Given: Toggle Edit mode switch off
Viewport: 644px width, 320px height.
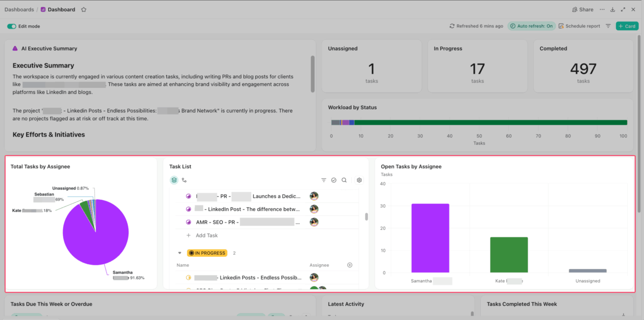Looking at the screenshot, I should point(11,26).
